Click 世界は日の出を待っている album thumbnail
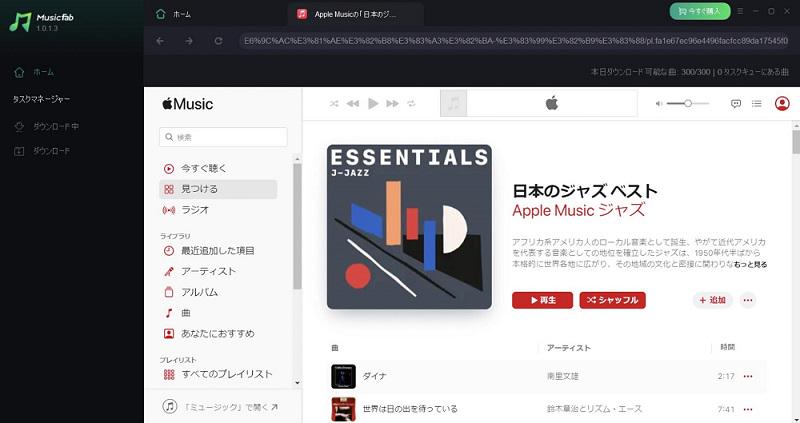This screenshot has width=800, height=423. (343, 409)
